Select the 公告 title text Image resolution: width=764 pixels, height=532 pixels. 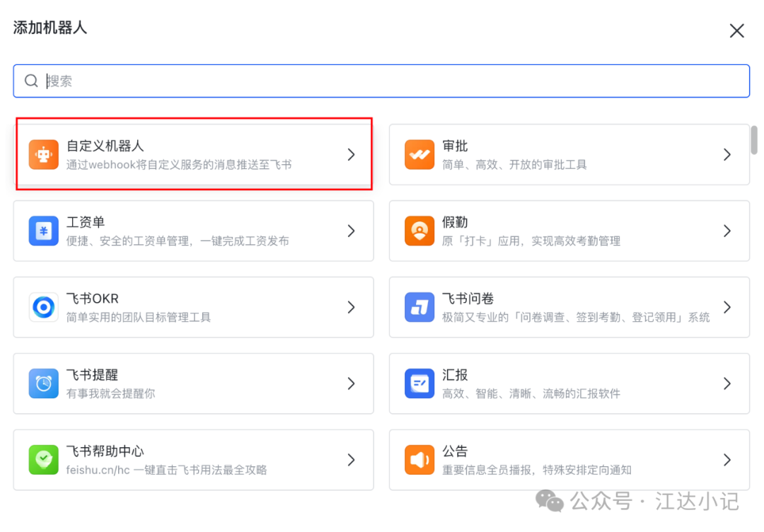pos(455,451)
